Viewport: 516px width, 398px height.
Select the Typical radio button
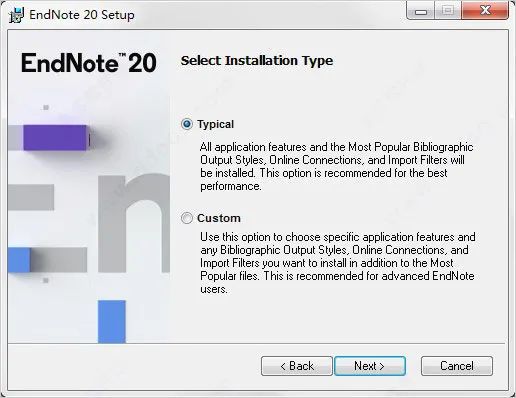187,124
